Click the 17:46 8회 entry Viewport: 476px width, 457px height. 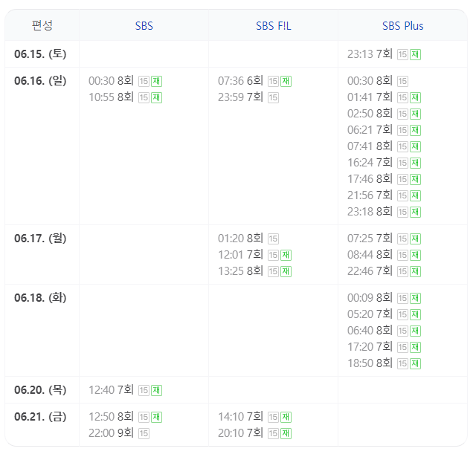(370, 179)
